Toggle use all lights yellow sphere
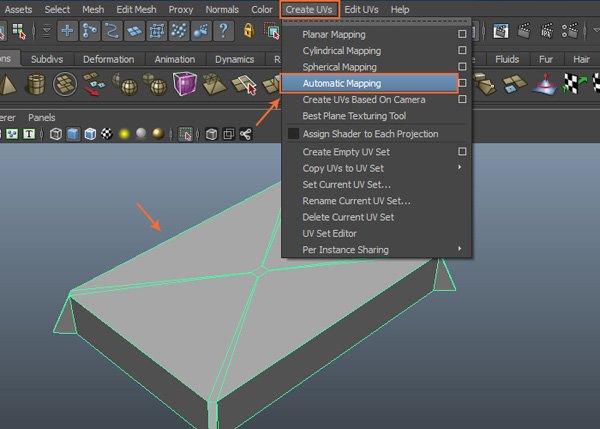Viewport: 600px width, 429px height. 124,134
